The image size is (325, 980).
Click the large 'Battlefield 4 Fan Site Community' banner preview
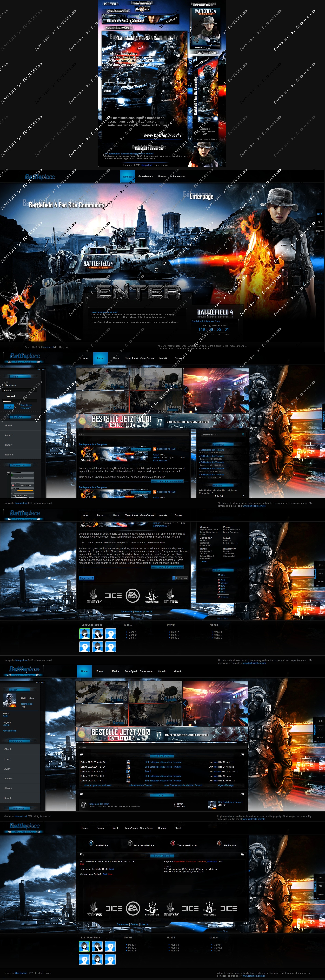point(145,87)
